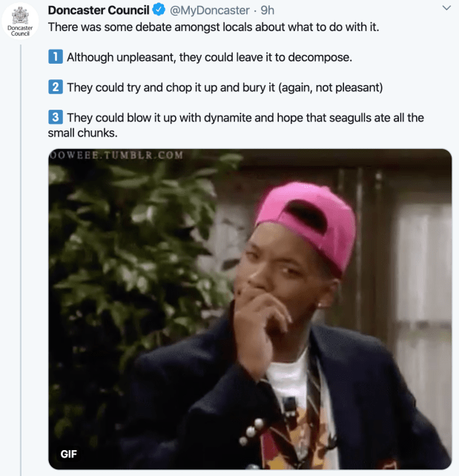Click the 'small chunks.' text

tap(82, 133)
